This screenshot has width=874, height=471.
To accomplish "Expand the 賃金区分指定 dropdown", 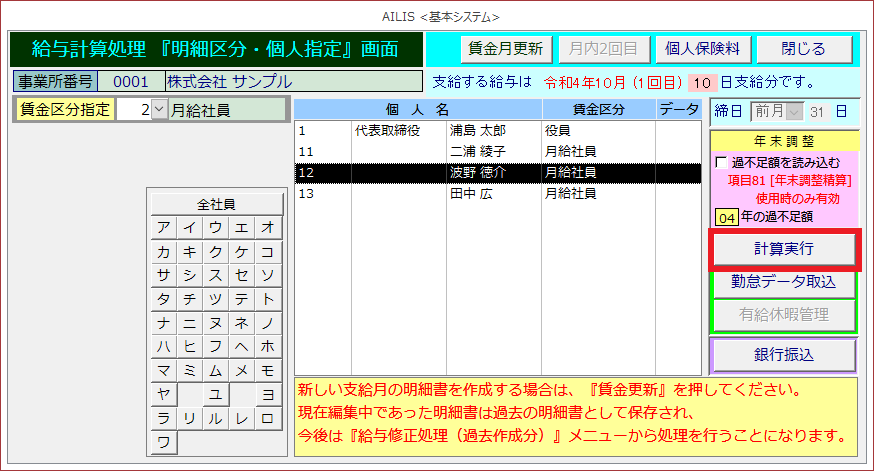I will click(x=159, y=110).
